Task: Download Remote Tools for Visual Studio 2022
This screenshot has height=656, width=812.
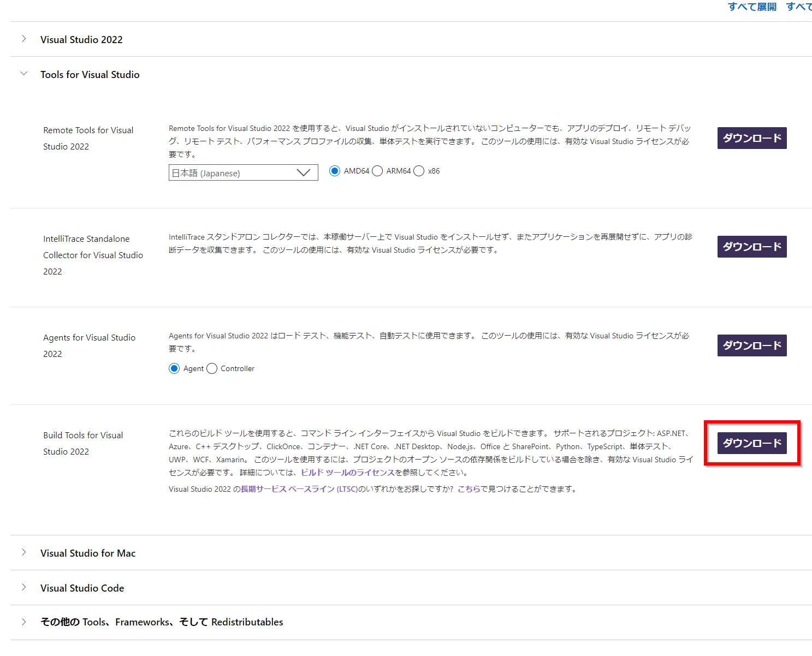Action: click(x=751, y=138)
